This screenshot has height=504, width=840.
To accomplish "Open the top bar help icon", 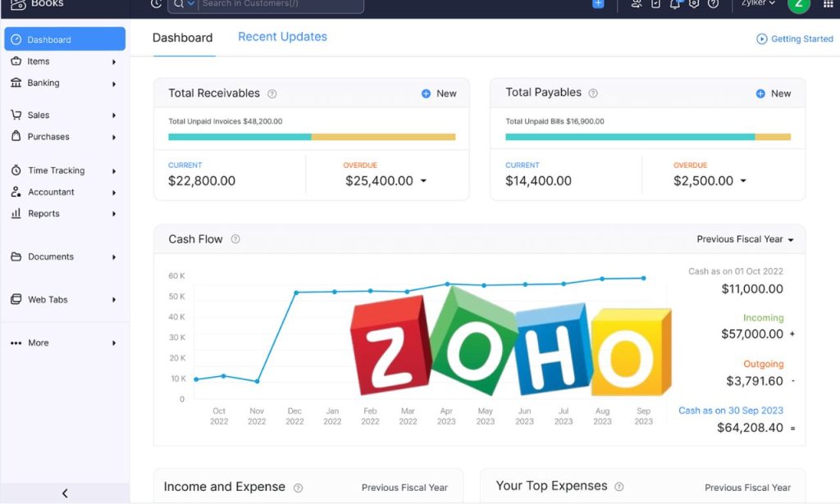I will pos(713,4).
